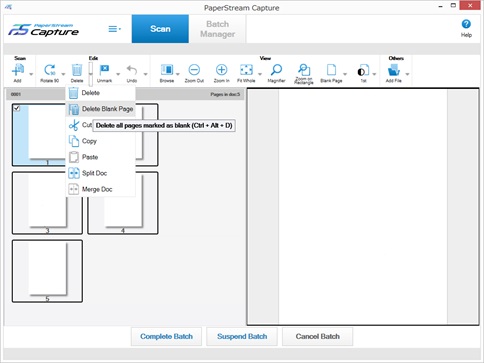
Task: Open the hamburger main menu
Action: click(114, 29)
